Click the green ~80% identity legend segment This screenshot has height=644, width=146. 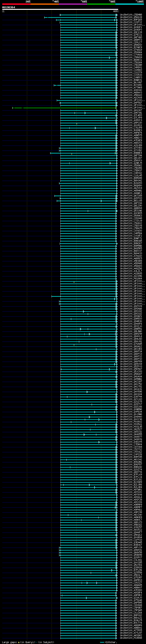point(101,4)
